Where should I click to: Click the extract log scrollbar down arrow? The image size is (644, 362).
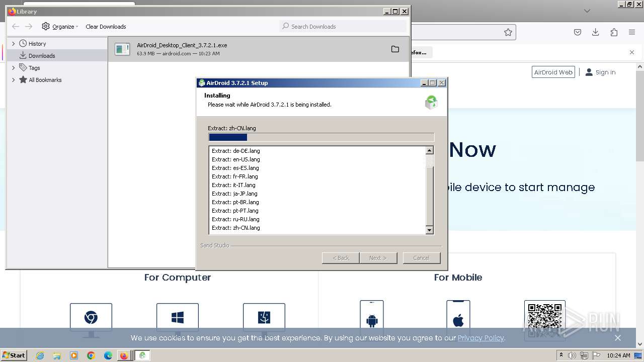(x=429, y=230)
